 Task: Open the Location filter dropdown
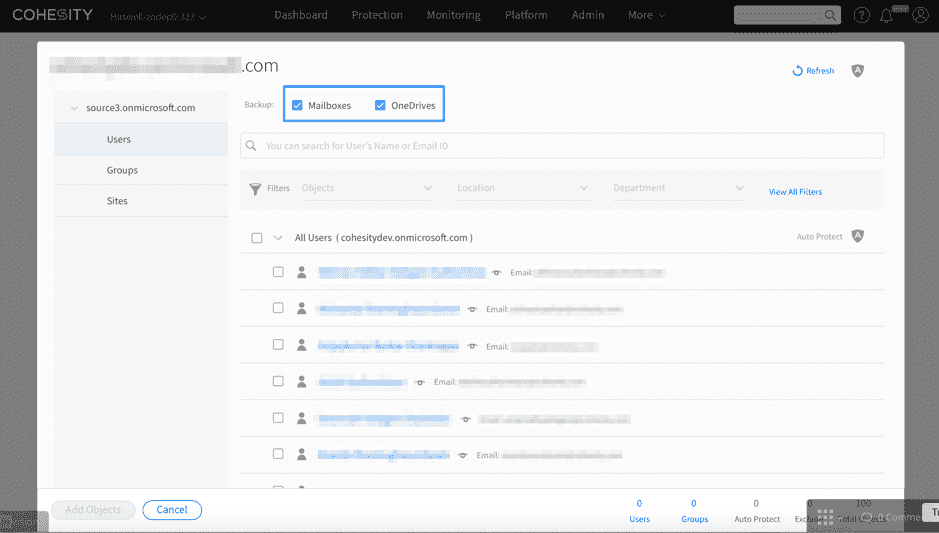click(522, 188)
